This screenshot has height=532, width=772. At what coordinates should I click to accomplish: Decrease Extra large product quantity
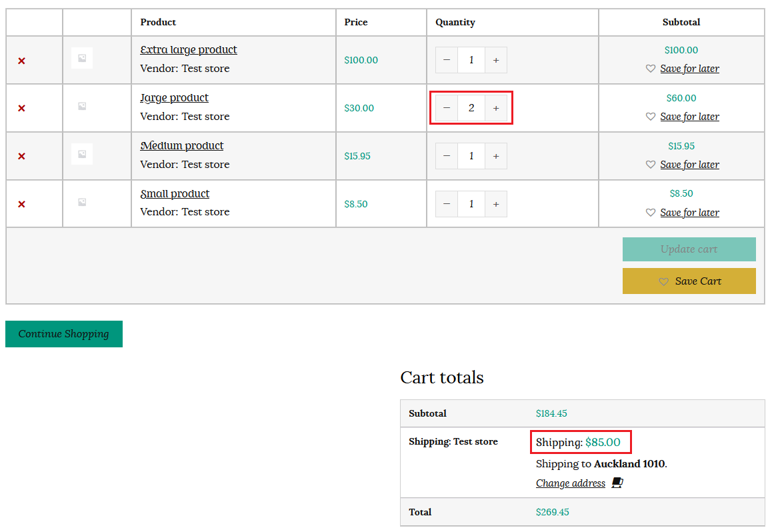coord(447,60)
